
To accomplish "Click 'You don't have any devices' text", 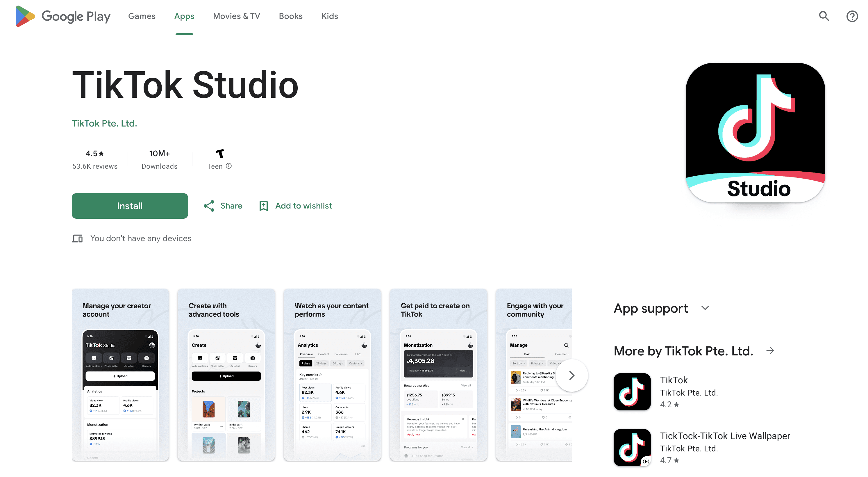I will coord(141,238).
